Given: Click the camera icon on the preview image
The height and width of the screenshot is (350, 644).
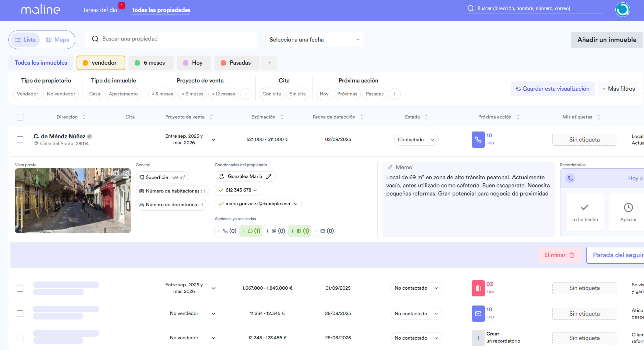Looking at the screenshot, I should [x=126, y=173].
